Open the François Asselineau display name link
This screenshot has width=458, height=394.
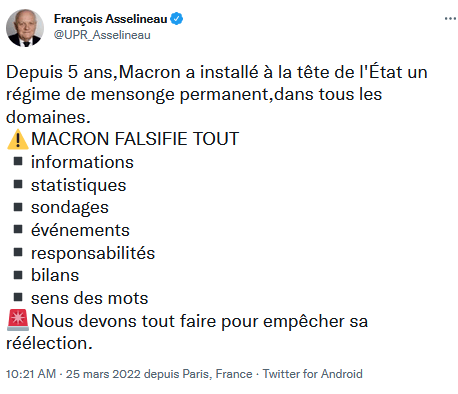click(x=110, y=19)
